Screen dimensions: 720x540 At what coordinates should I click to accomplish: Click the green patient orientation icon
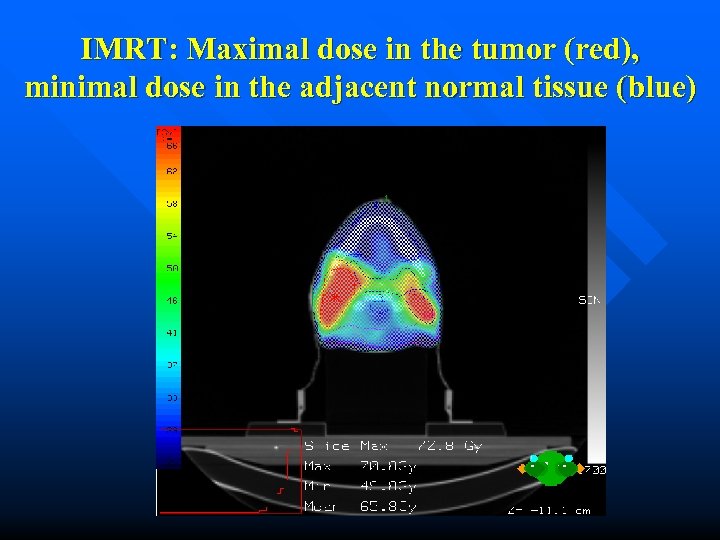pos(551,468)
